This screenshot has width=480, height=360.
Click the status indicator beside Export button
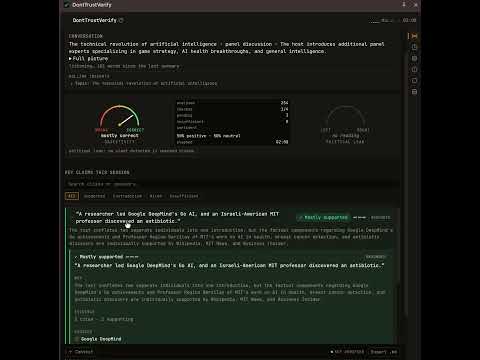click(x=347, y=352)
